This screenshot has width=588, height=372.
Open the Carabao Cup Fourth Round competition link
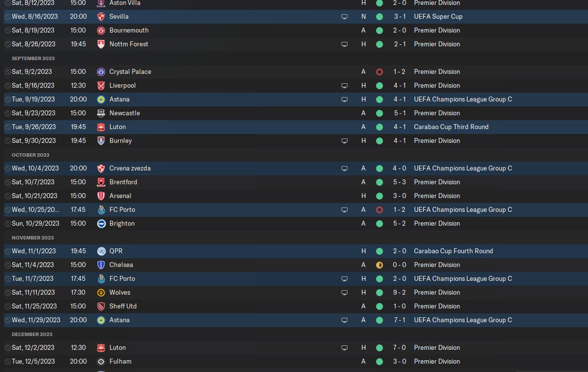pos(453,251)
